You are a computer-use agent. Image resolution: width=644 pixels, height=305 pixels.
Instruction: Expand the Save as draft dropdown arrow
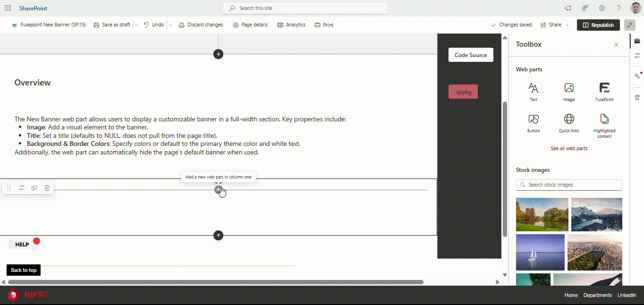[x=136, y=25]
